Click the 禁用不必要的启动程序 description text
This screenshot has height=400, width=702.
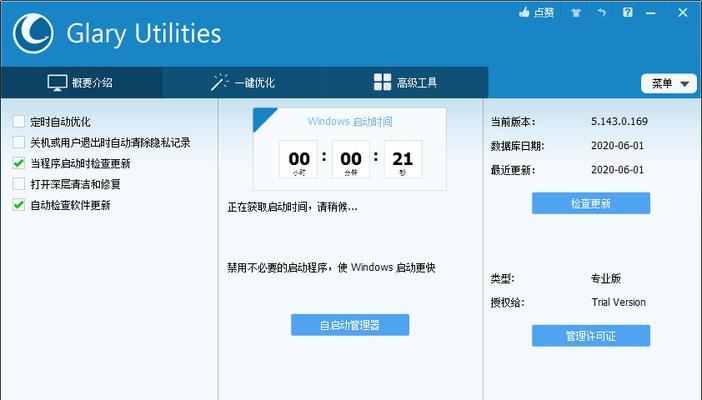pos(331,268)
